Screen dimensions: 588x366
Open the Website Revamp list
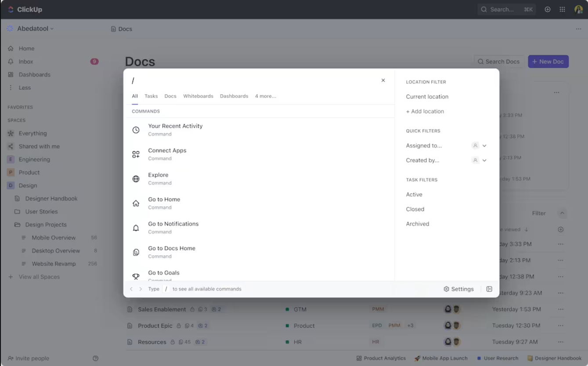pos(54,264)
